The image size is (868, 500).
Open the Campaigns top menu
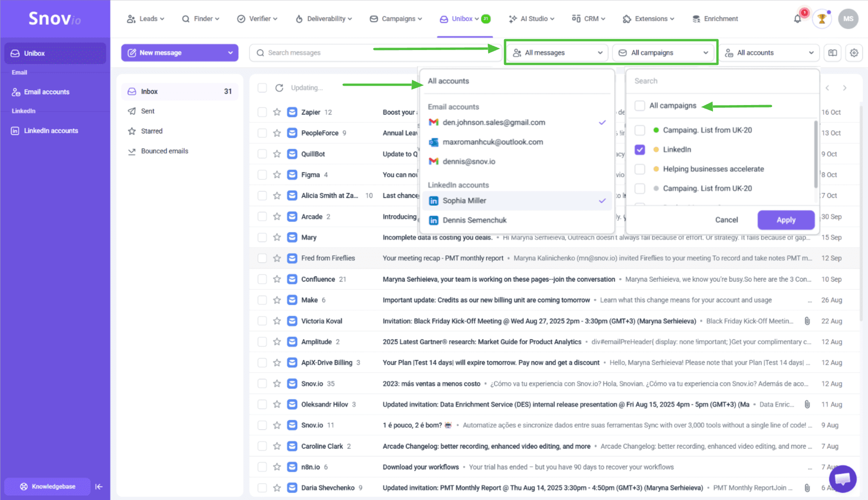click(x=396, y=19)
